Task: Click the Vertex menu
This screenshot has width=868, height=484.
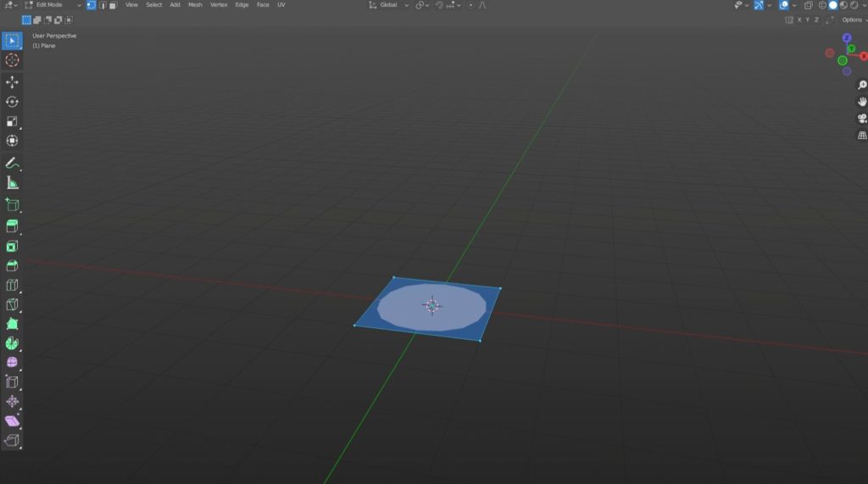Action: [x=219, y=5]
